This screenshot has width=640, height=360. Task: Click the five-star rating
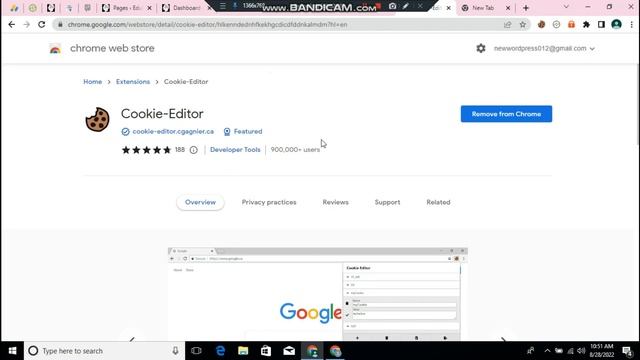[x=147, y=150]
